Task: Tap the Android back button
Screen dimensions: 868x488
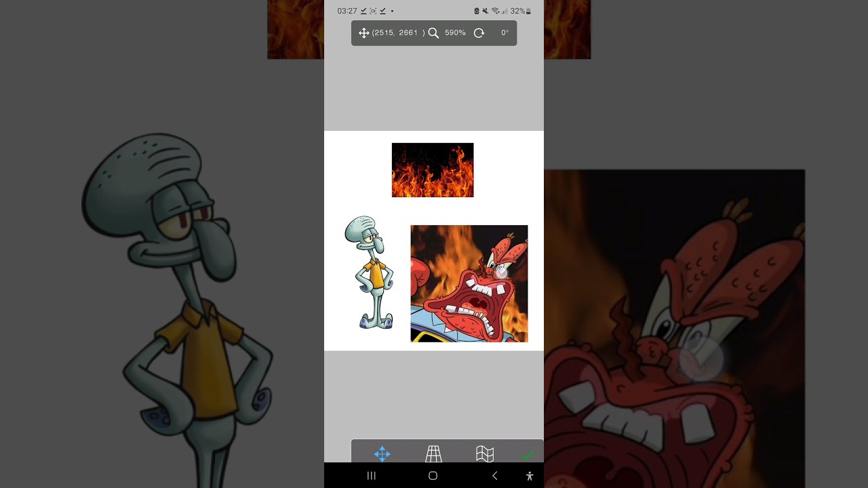Action: pyautogui.click(x=494, y=476)
